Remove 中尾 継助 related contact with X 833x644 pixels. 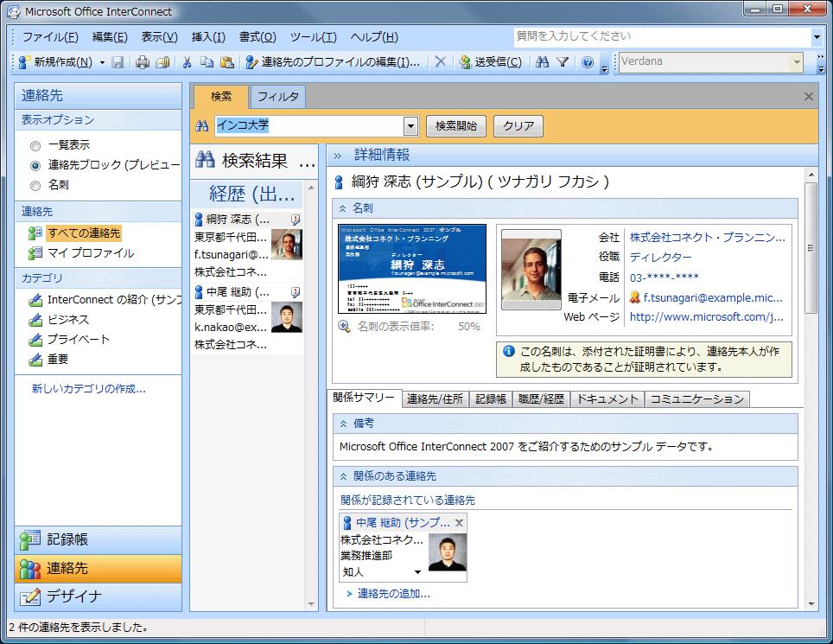click(460, 523)
